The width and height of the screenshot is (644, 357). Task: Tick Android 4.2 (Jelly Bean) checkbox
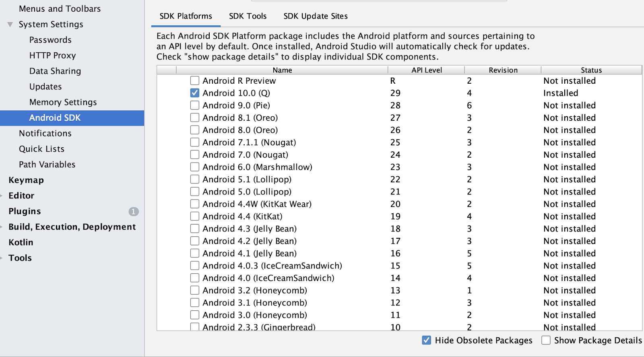click(x=195, y=241)
